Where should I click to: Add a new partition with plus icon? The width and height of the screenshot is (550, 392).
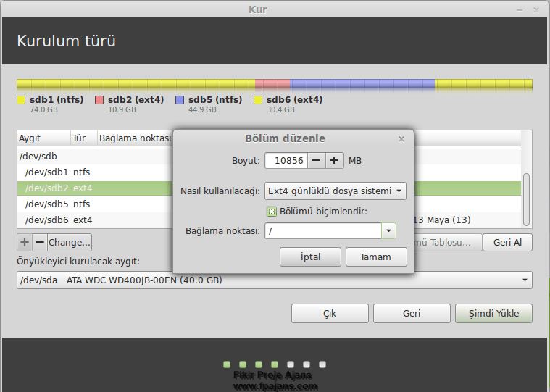click(25, 242)
